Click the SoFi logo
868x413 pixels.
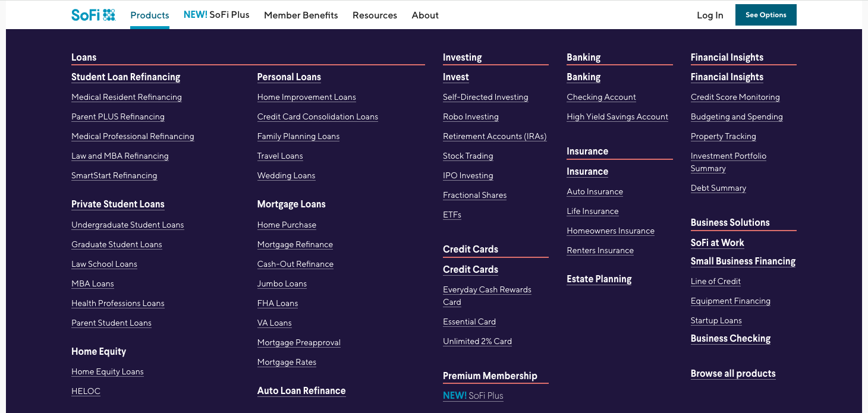click(x=93, y=14)
